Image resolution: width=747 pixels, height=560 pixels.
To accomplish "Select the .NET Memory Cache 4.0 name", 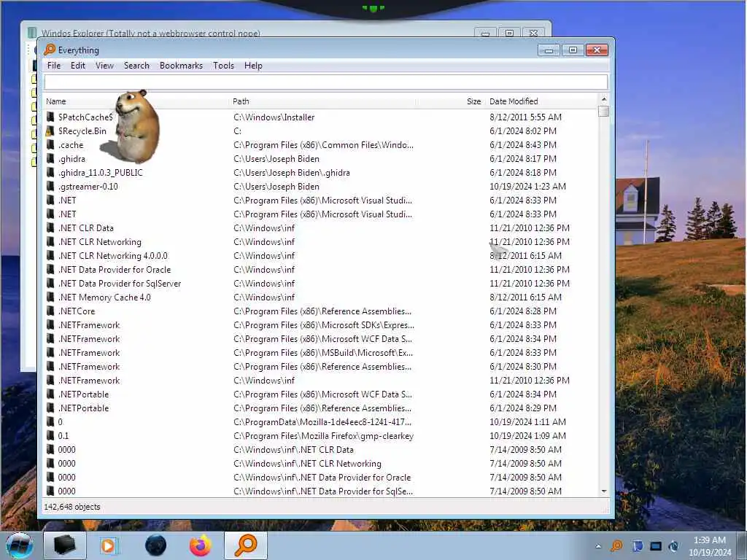I will click(x=104, y=297).
